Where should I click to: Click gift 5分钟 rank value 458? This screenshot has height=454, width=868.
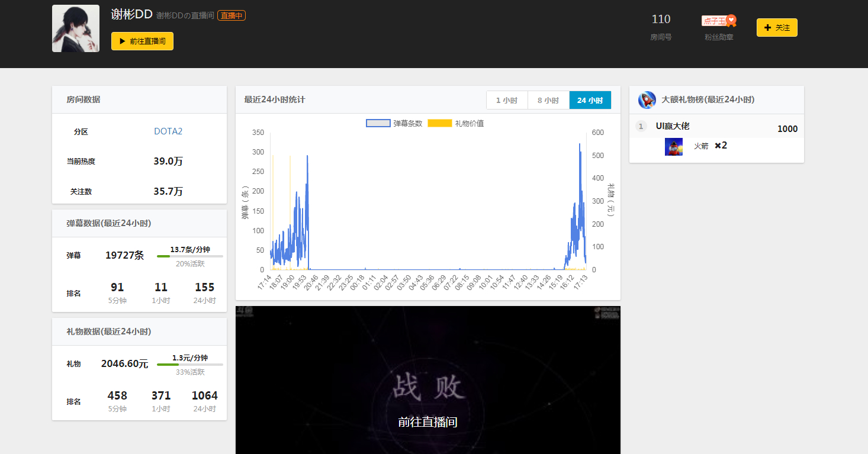(x=117, y=395)
